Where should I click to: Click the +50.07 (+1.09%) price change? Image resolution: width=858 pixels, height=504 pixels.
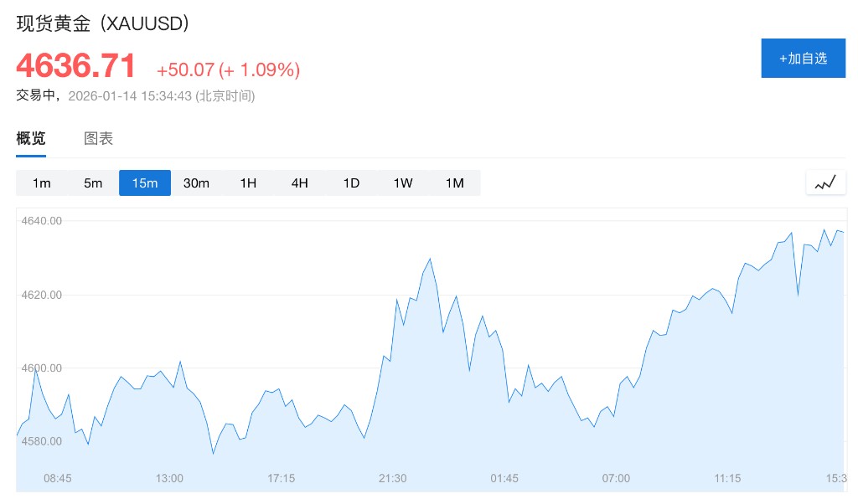pos(228,69)
